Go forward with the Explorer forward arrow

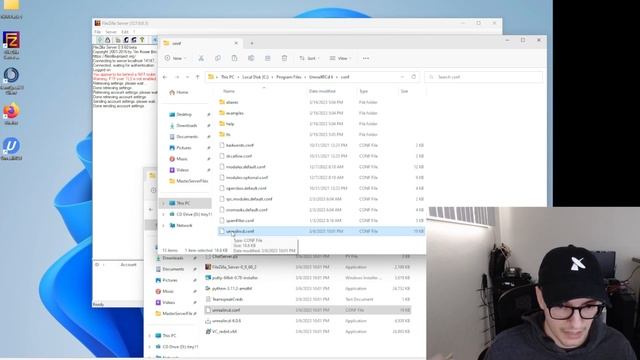177,77
